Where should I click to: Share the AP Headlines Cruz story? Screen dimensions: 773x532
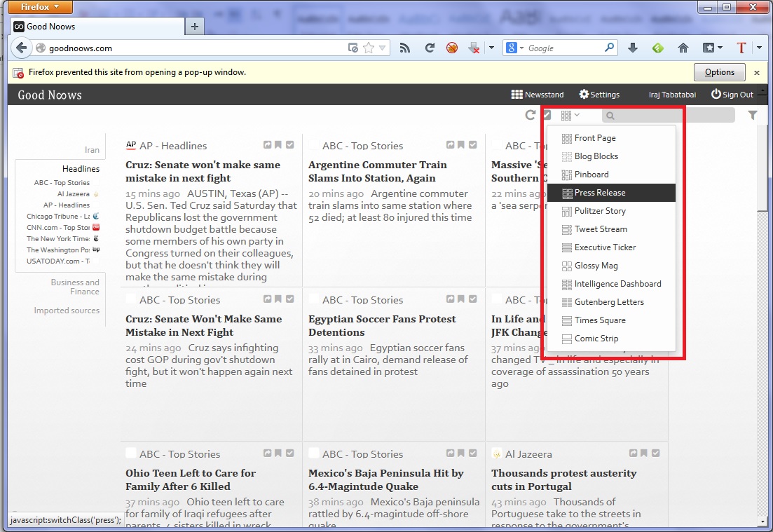click(267, 145)
